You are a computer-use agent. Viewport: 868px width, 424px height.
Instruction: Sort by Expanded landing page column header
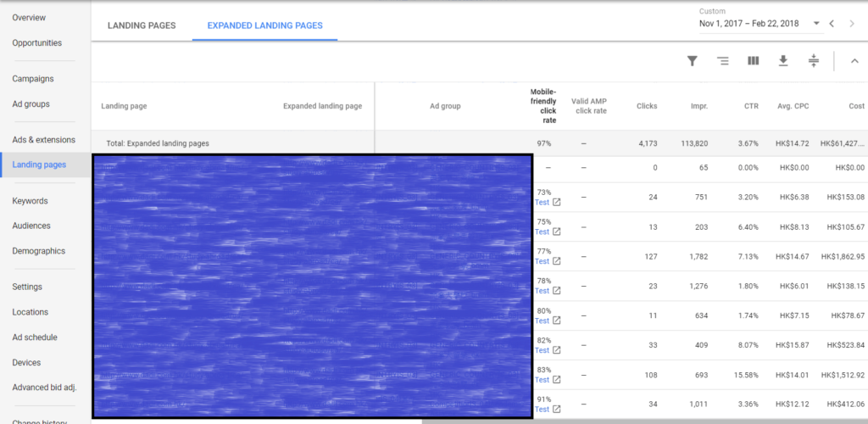(322, 106)
